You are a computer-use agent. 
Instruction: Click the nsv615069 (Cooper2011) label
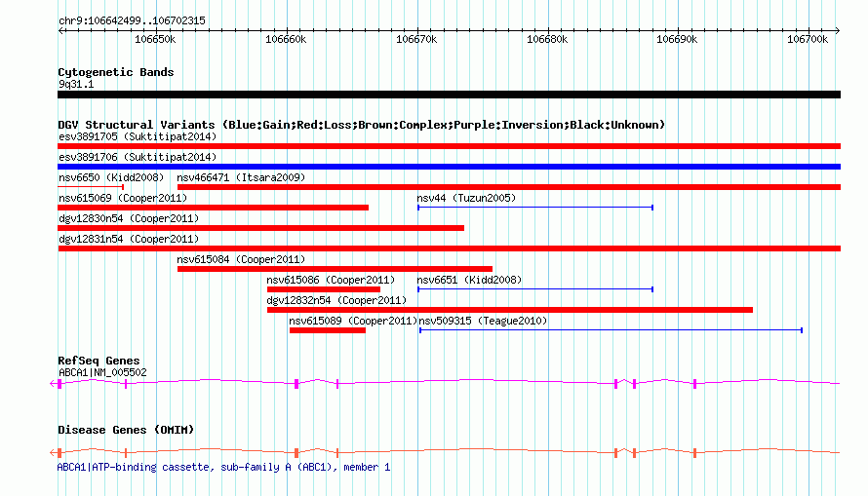coord(123,198)
